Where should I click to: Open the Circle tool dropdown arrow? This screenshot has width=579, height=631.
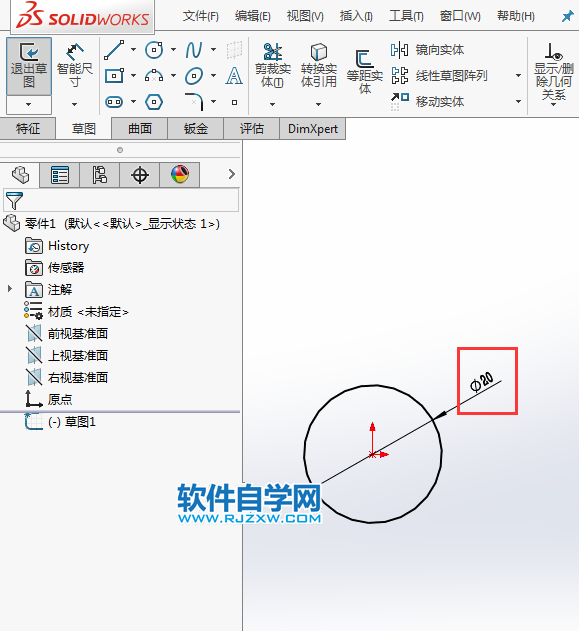[173, 49]
